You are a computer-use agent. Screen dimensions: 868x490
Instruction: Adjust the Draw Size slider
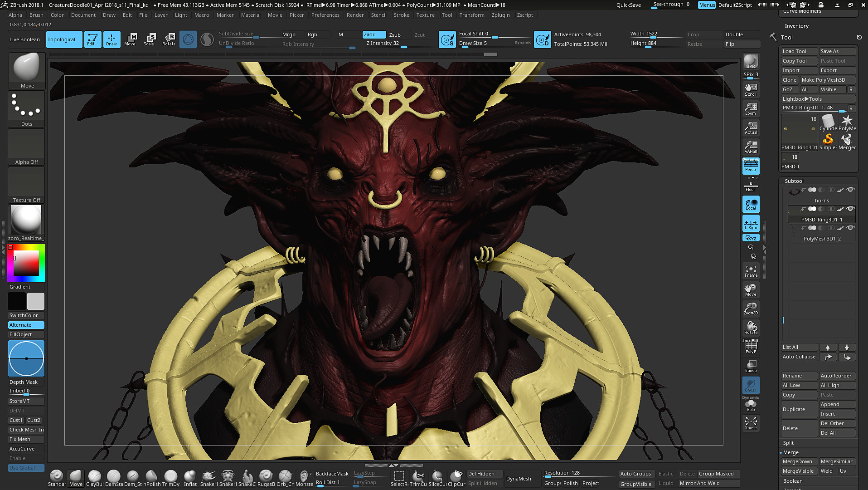[495, 44]
